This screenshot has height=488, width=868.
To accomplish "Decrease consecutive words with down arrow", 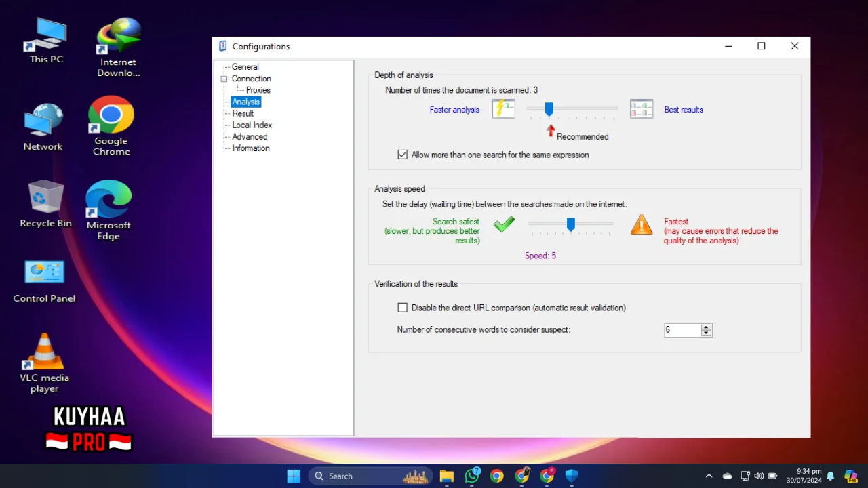I will click(x=707, y=333).
